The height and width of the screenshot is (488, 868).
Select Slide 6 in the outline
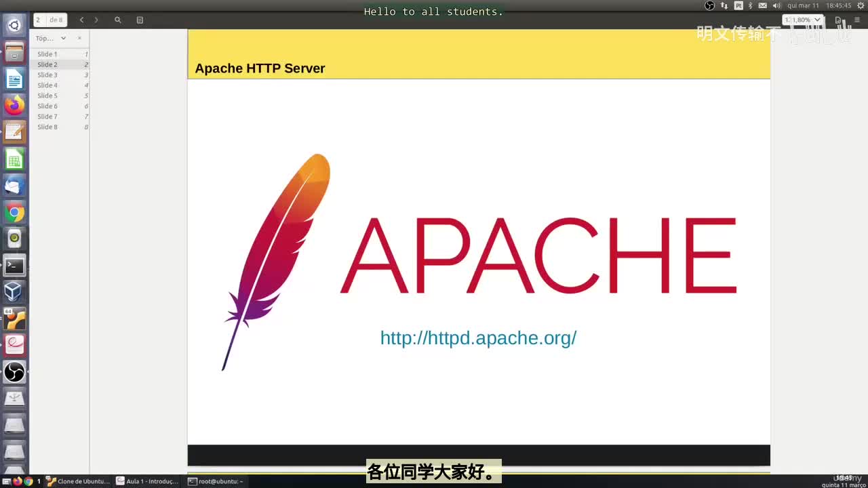pos(61,106)
